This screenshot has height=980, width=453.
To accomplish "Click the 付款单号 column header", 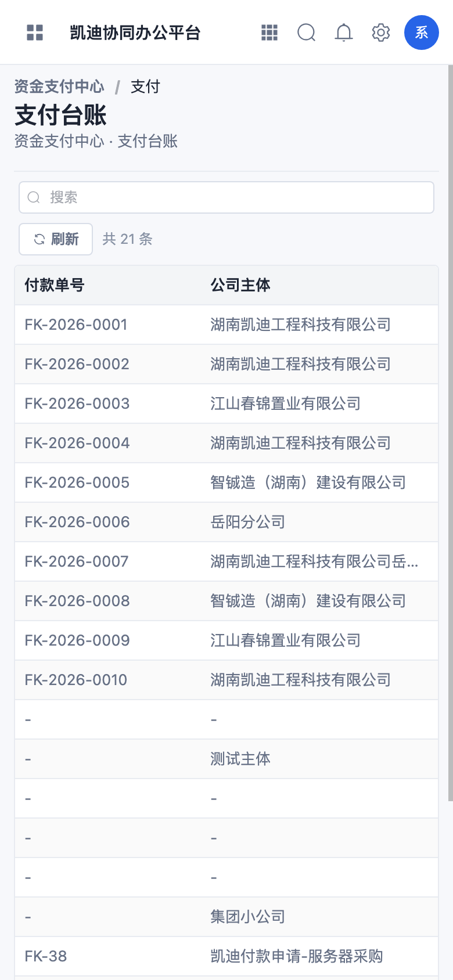I will 55,285.
